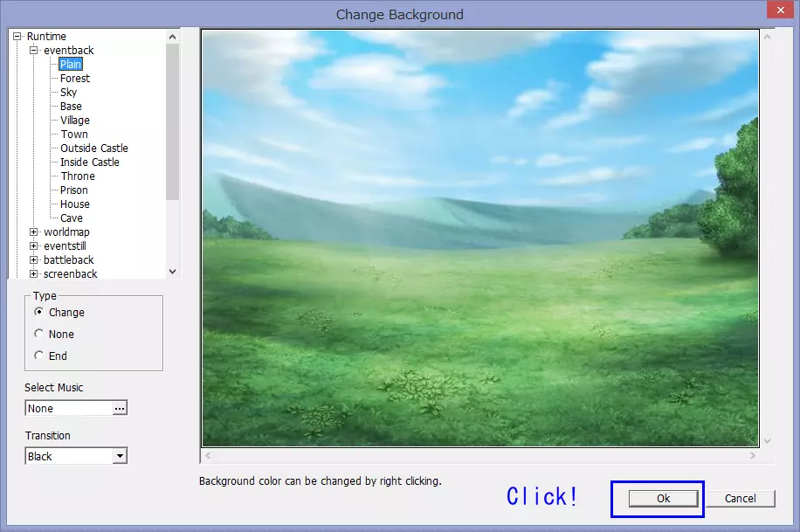Expand the eventstill folder
Viewport: 800px width, 532px height.
click(x=34, y=245)
